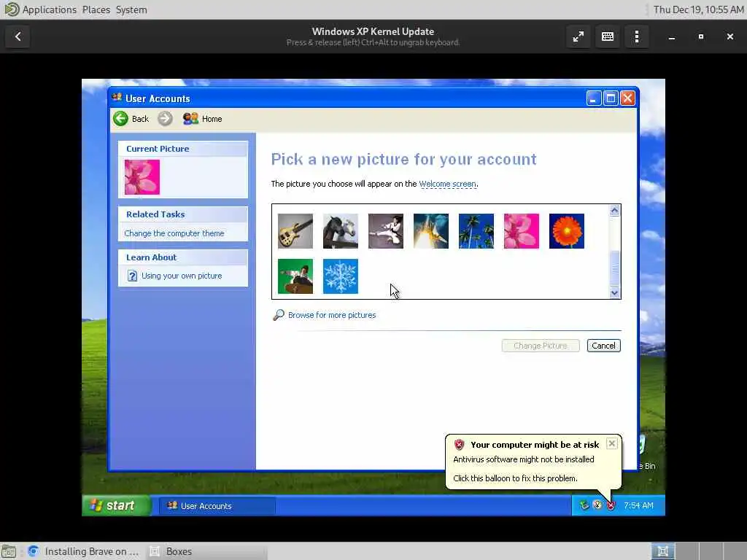This screenshot has height=560, width=747.
Task: Open Using your own picture help
Action: 182,276
